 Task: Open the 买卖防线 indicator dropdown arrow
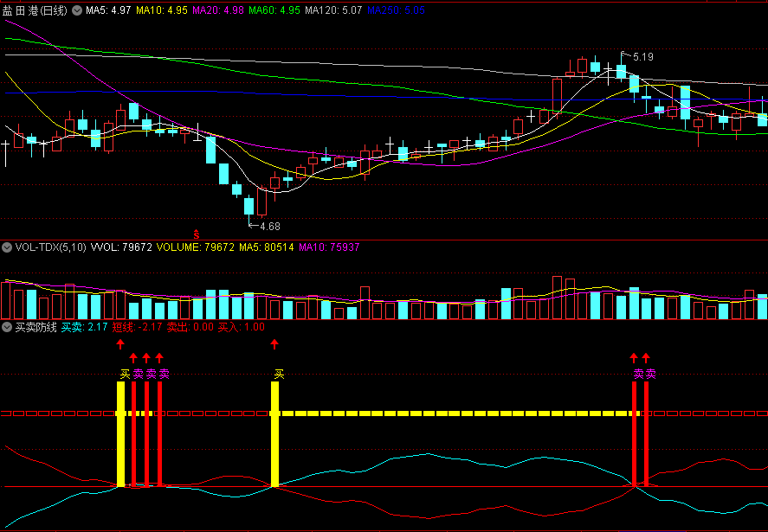[7, 327]
